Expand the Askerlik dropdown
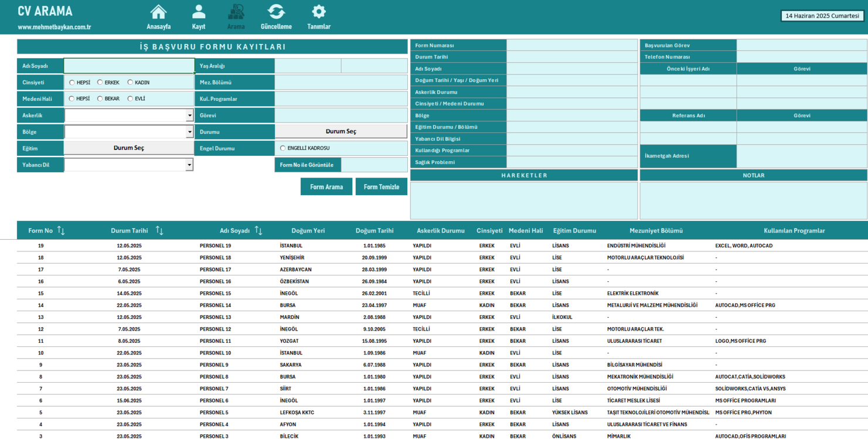 pyautogui.click(x=189, y=115)
